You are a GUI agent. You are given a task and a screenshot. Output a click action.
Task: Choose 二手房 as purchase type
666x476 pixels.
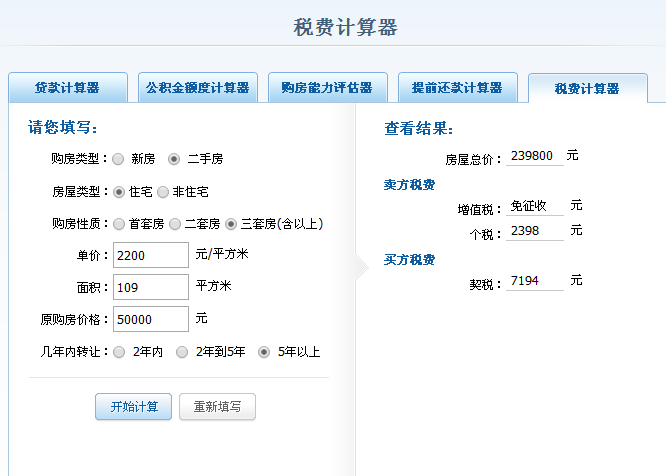click(174, 159)
